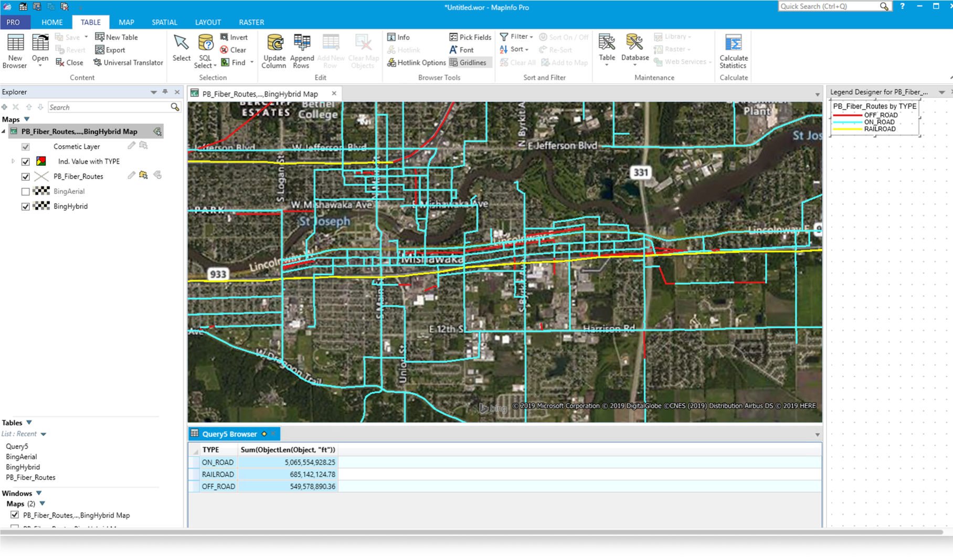Select BingAerial in Tables list
Screen dimensions: 953x560
tap(21, 457)
